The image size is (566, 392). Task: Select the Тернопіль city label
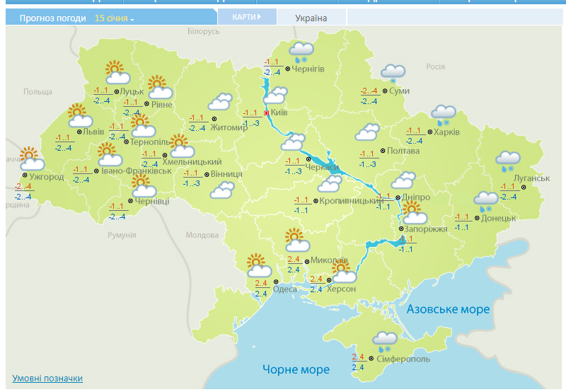point(150,142)
